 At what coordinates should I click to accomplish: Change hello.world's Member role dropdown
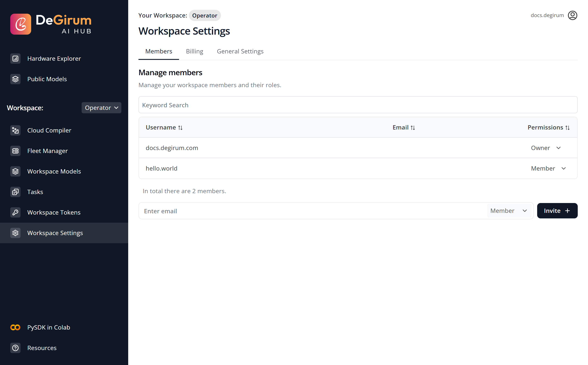(x=548, y=168)
